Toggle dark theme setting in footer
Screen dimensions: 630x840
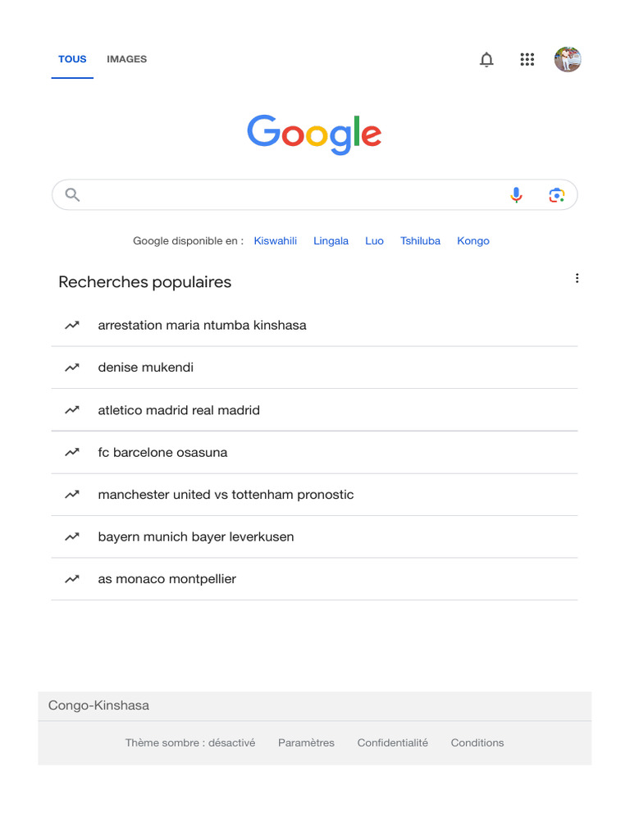(x=190, y=743)
